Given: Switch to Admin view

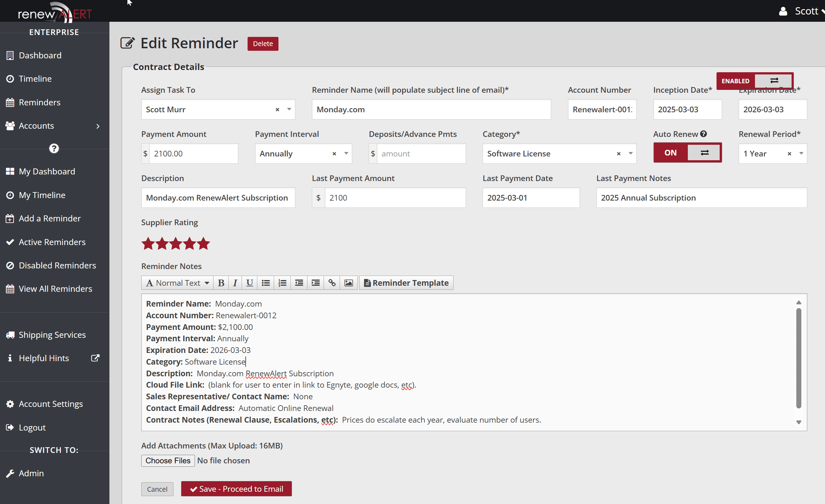Looking at the screenshot, I should point(31,473).
